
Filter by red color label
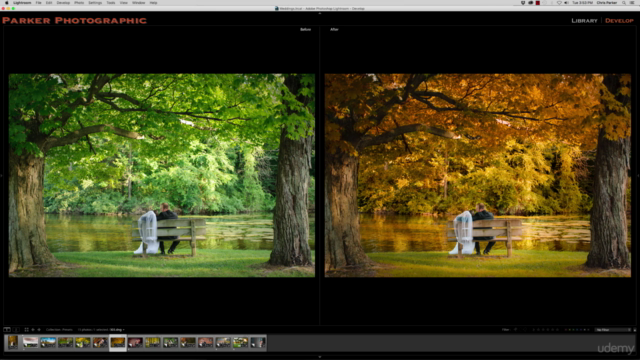click(x=566, y=330)
